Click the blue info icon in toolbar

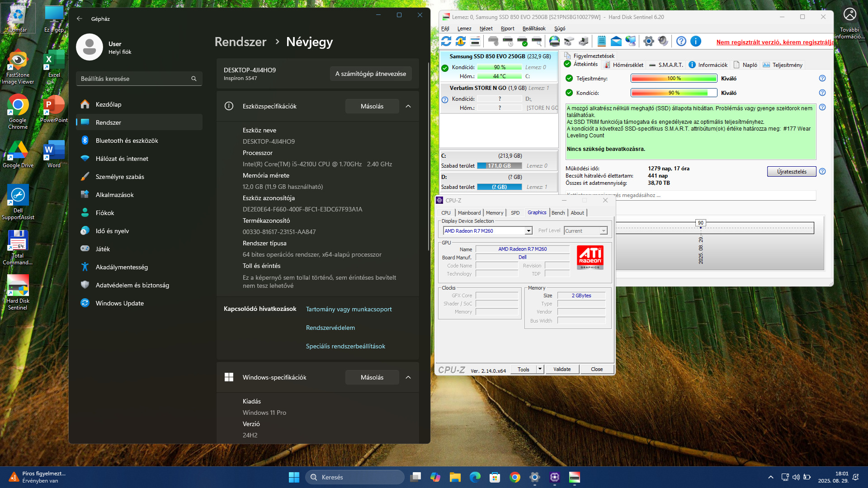coord(696,42)
